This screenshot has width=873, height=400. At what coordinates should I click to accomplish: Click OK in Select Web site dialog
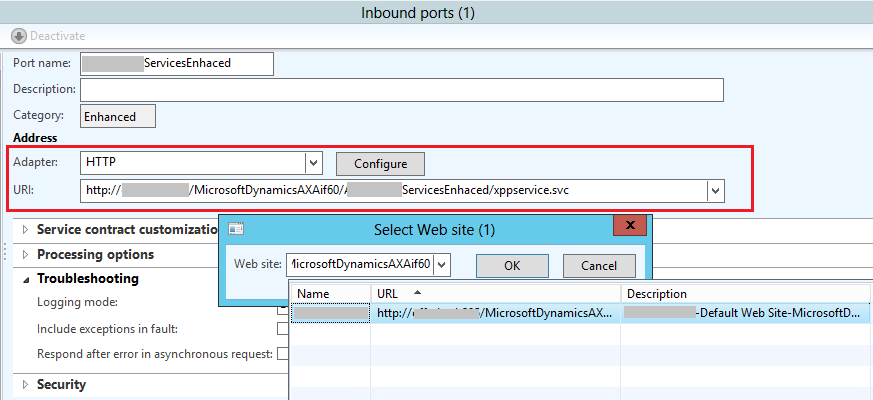[x=511, y=266]
